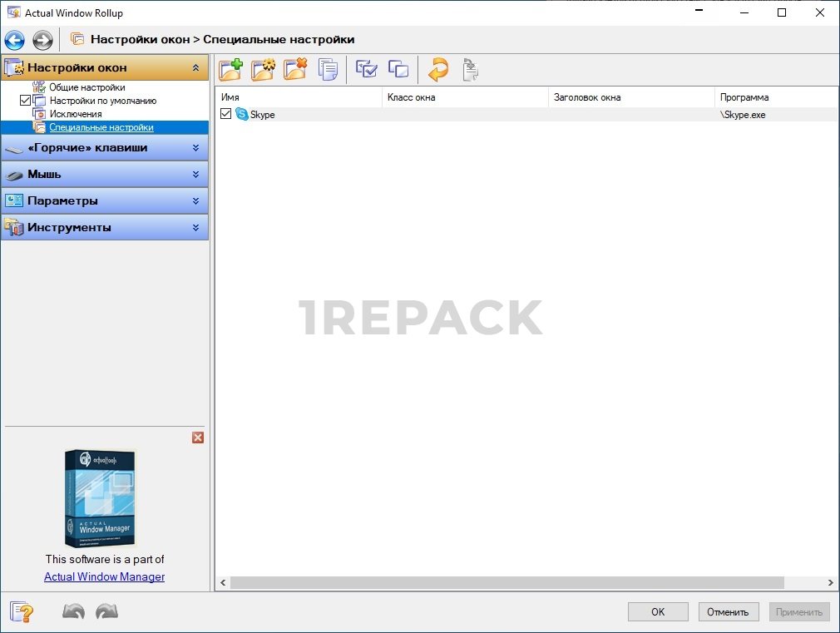Open the Исключения tree item
The width and height of the screenshot is (840, 633).
[x=75, y=114]
